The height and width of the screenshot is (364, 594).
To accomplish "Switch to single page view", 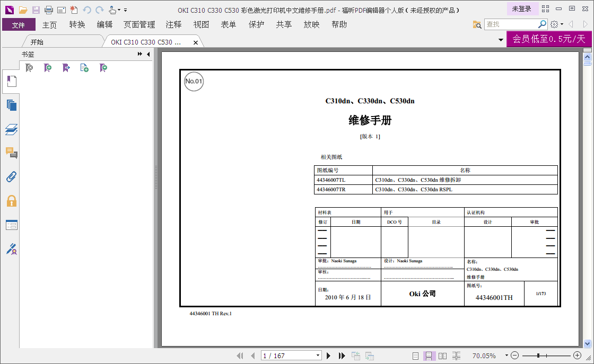I will pos(416,356).
